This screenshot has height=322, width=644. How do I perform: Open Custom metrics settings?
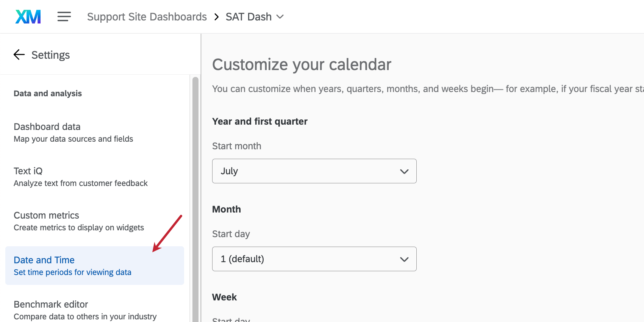[46, 215]
